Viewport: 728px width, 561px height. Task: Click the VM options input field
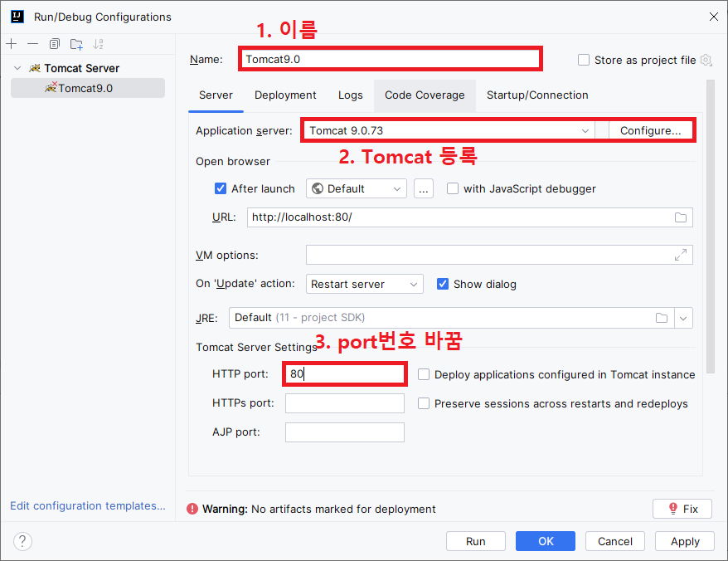pyautogui.click(x=499, y=255)
